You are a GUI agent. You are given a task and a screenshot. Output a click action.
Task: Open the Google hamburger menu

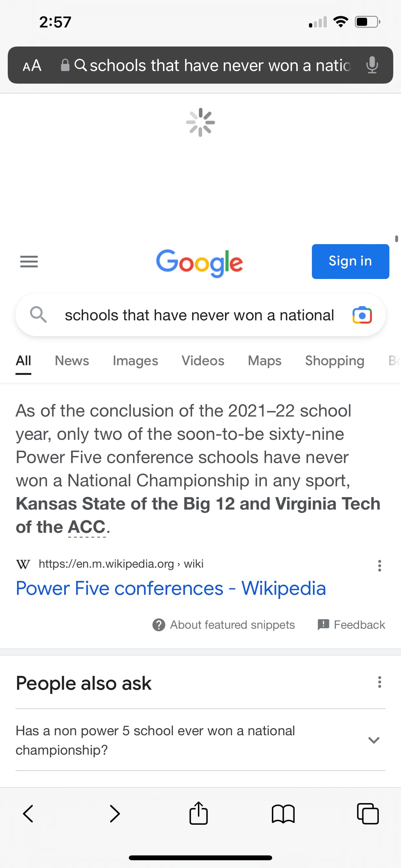[x=29, y=262]
